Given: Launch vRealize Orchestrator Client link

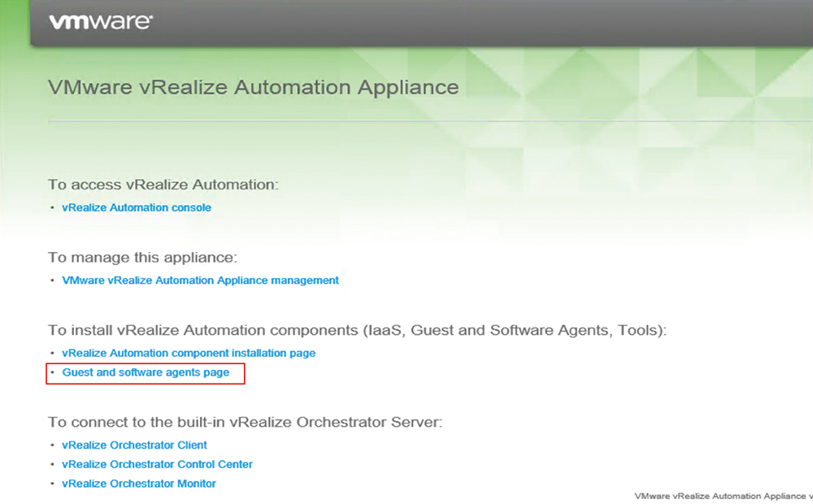Looking at the screenshot, I should 134,445.
